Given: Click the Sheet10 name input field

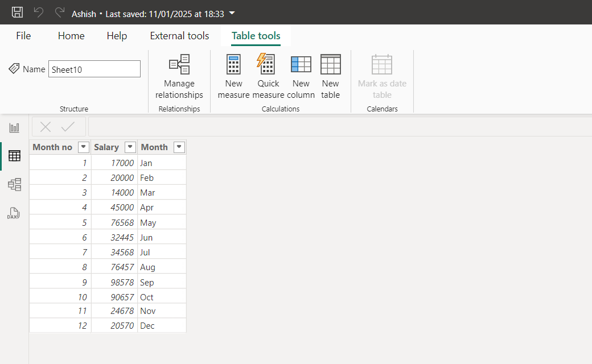Looking at the screenshot, I should 94,68.
